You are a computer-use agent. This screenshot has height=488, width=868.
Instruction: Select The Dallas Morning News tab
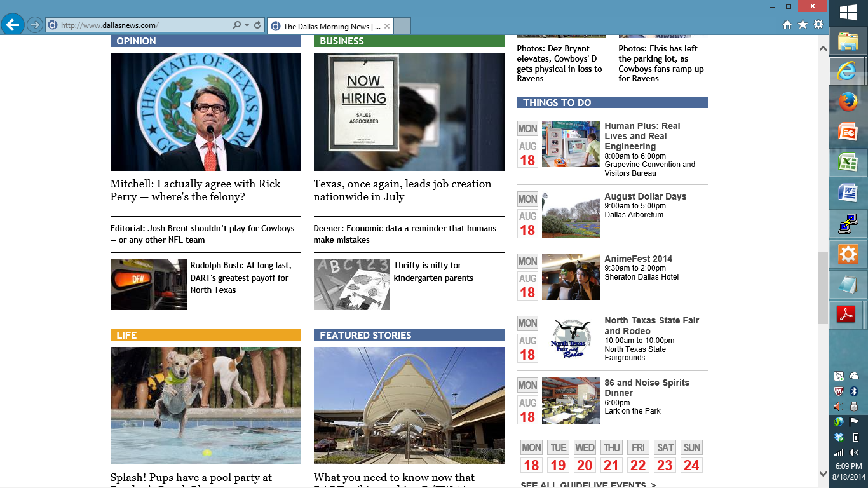pyautogui.click(x=330, y=26)
